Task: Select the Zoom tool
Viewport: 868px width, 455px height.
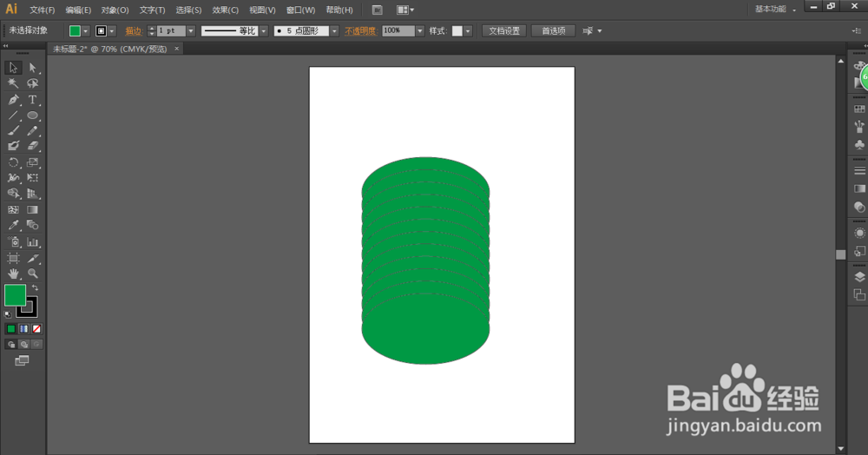Action: [x=33, y=274]
